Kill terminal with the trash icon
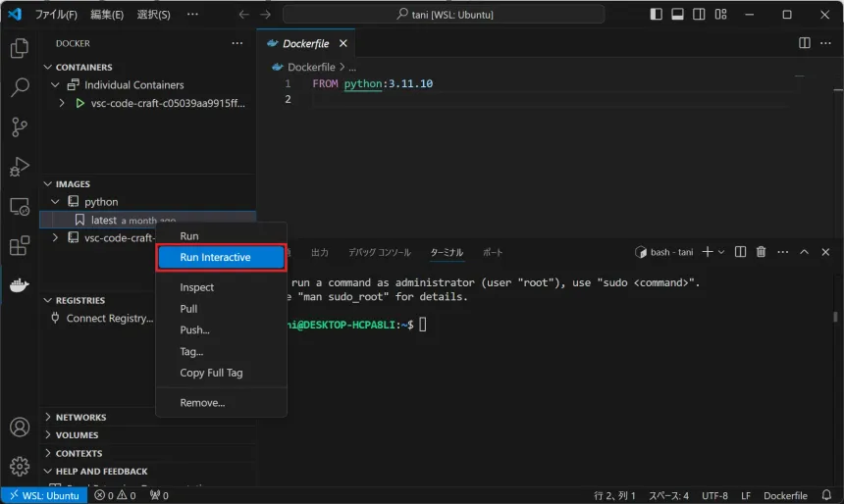 pyautogui.click(x=761, y=252)
